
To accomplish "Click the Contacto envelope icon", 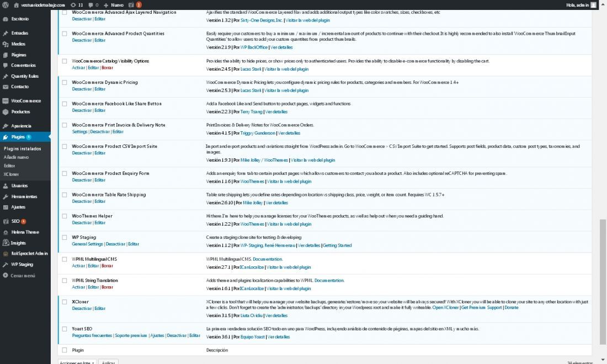I will (x=6, y=87).
